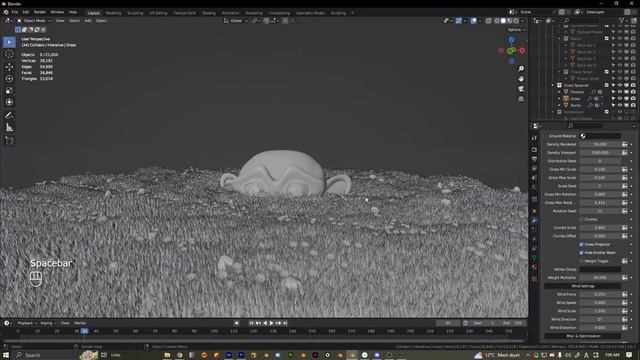The width and height of the screenshot is (640, 360).
Task: Switch to the Geometry Nodes workspace tab
Action: tap(310, 13)
